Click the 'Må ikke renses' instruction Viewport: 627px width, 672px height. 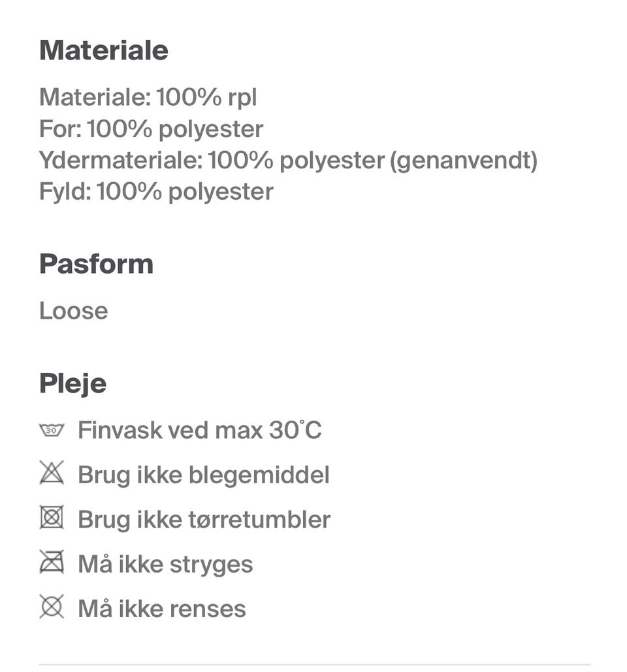tap(162, 608)
